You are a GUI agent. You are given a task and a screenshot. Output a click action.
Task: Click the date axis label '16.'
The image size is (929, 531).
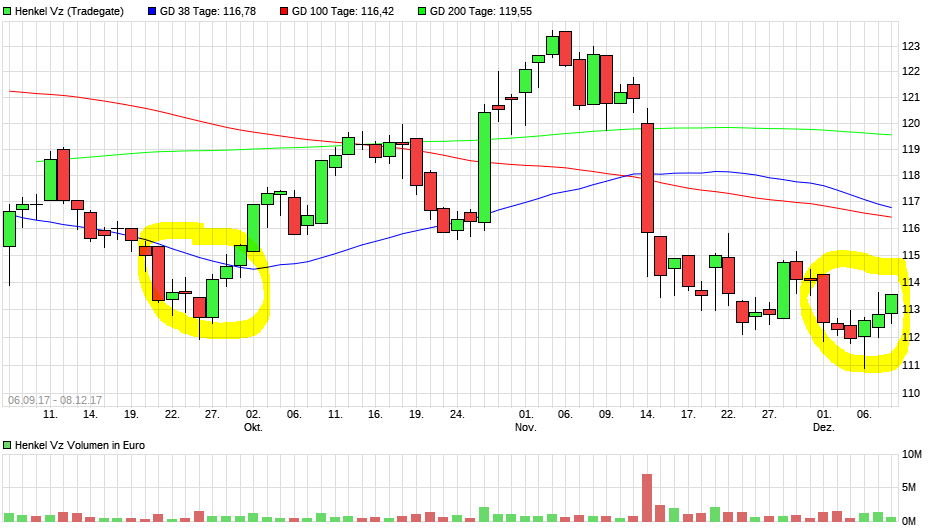[375, 414]
